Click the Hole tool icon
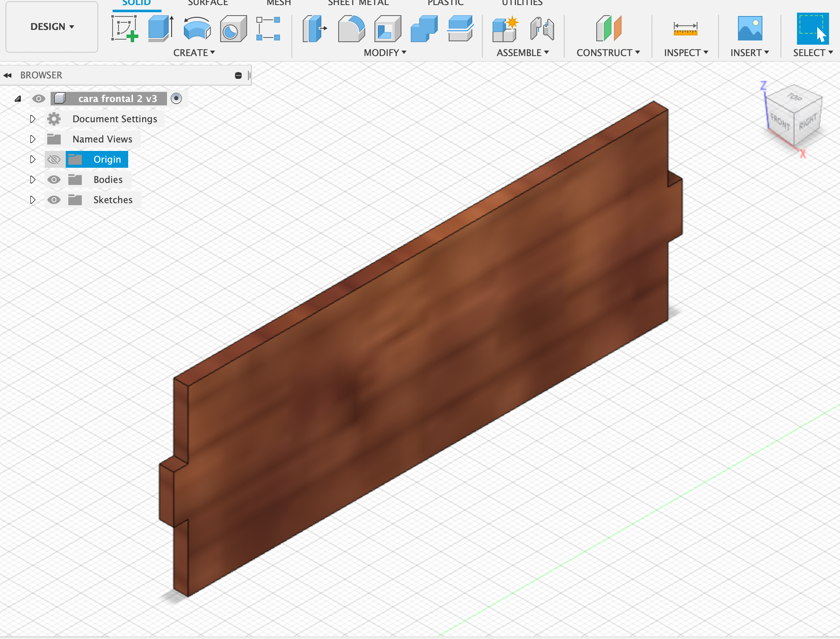Viewport: 840px width, 639px height. (233, 29)
